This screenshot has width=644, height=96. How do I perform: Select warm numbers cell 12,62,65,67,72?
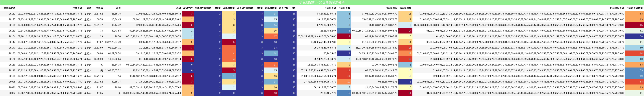pyautogui.click(x=113, y=70)
